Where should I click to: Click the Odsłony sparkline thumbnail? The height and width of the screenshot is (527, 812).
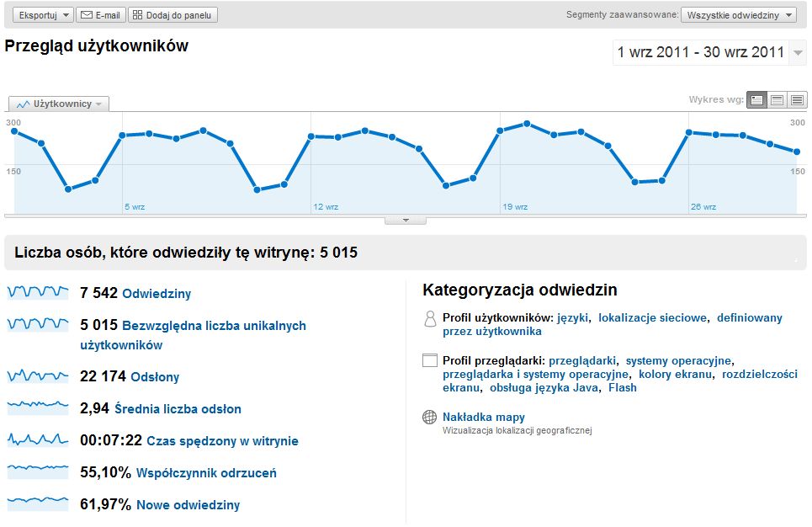pyautogui.click(x=38, y=375)
